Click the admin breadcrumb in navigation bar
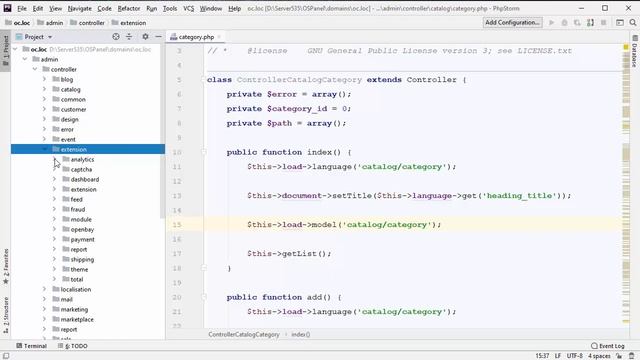The height and width of the screenshot is (360, 640). point(50,23)
